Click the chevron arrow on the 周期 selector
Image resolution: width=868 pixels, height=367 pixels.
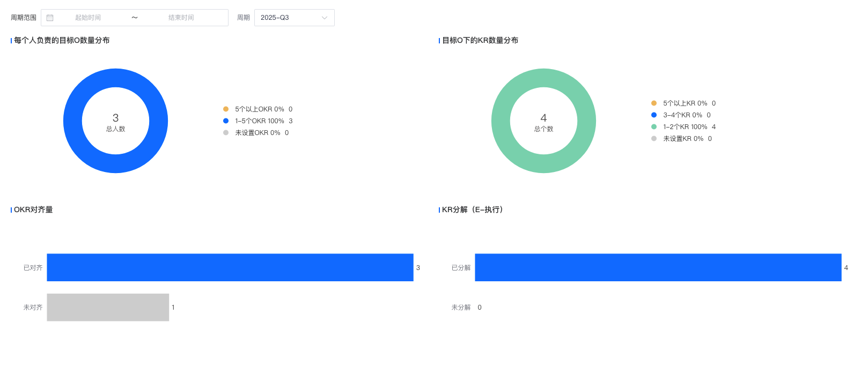325,18
